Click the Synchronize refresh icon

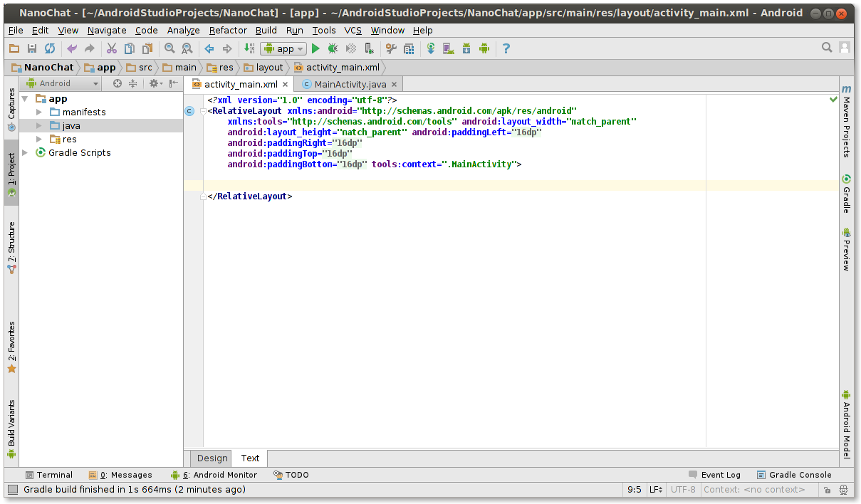50,48
